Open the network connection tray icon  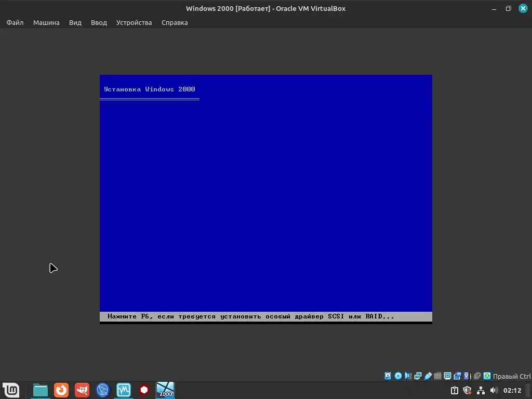pyautogui.click(x=481, y=391)
